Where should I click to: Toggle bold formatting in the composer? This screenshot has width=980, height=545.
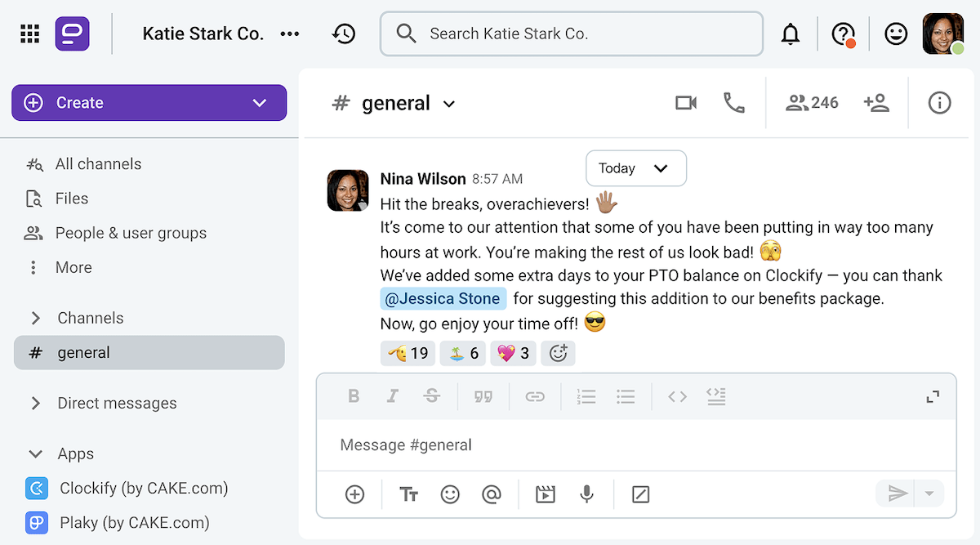(x=354, y=396)
